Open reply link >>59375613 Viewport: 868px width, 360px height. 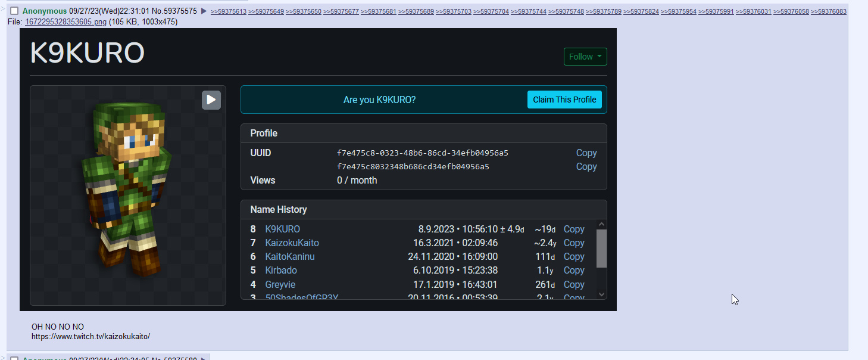coord(229,11)
